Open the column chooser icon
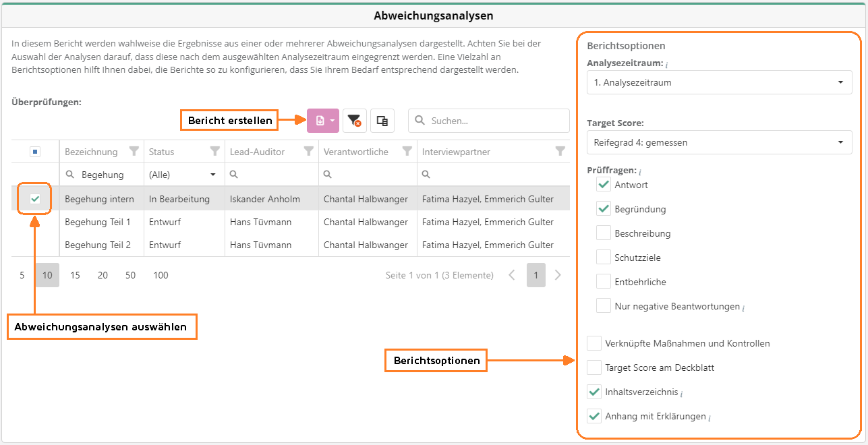The width and height of the screenshot is (868, 445). [382, 121]
